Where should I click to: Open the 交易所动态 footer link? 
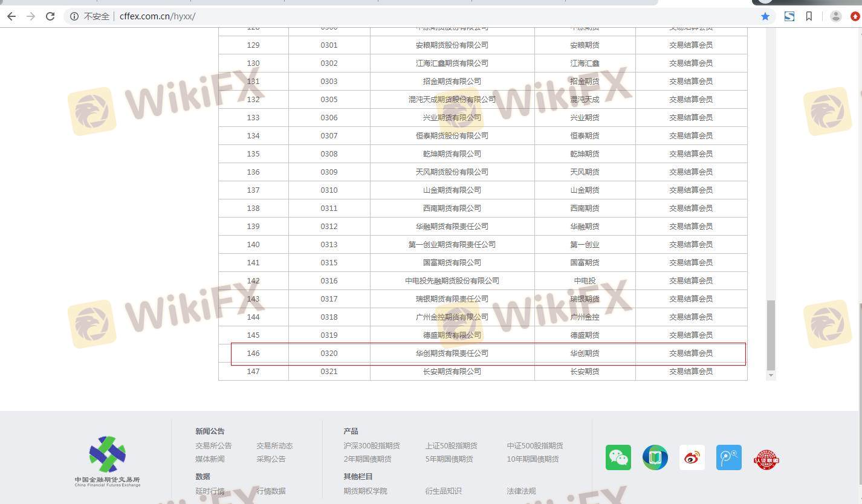tap(274, 445)
